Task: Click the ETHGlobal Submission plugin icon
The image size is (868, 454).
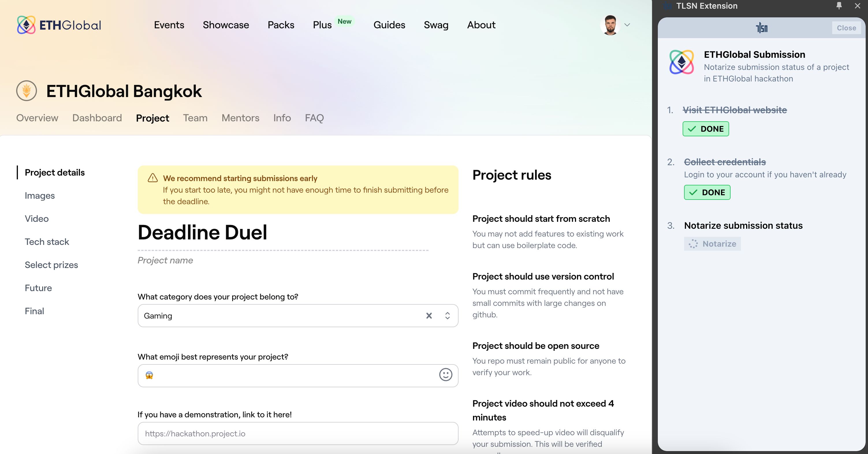Action: coord(682,62)
